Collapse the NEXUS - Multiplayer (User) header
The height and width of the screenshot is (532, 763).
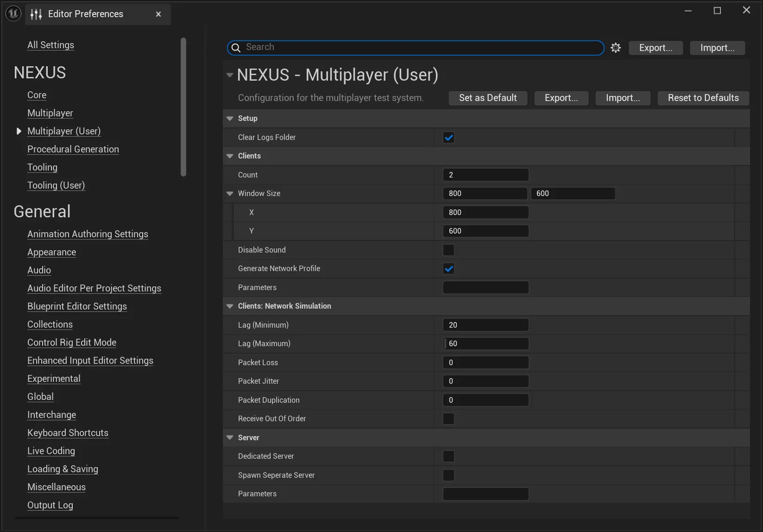[x=230, y=75]
